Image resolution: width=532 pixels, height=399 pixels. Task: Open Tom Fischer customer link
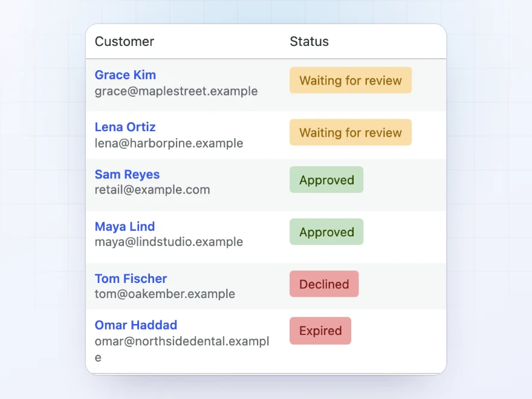131,279
